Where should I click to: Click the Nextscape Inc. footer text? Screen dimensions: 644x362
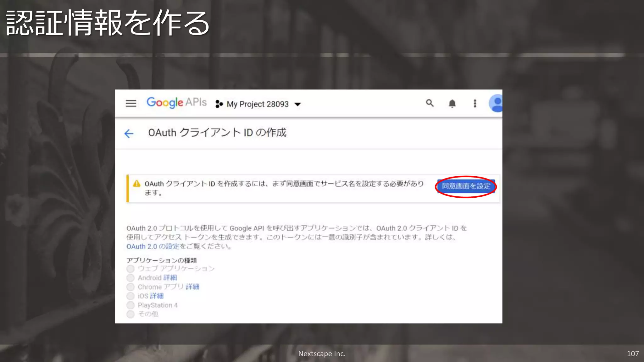pos(322,354)
